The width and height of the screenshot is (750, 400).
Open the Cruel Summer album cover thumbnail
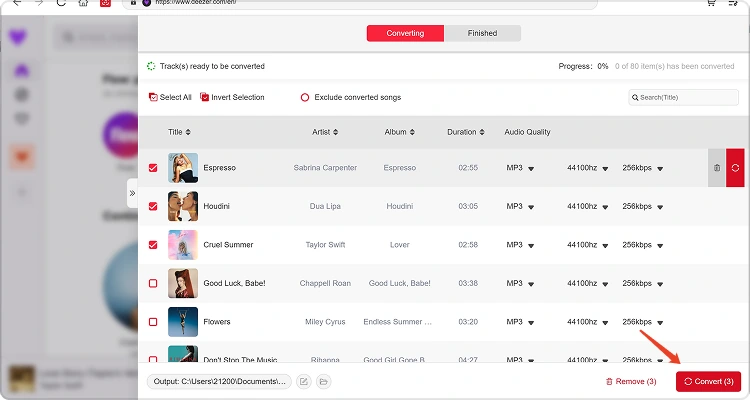(183, 245)
